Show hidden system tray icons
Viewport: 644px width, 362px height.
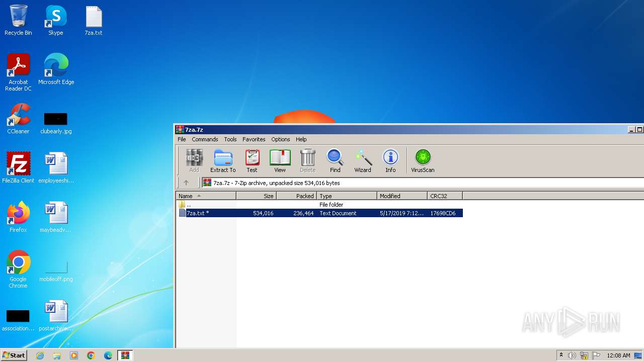click(x=561, y=355)
